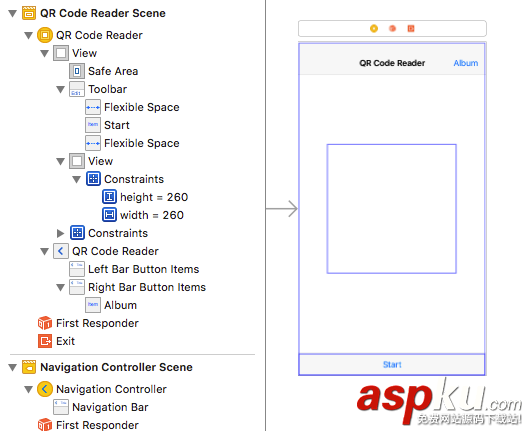527x431 pixels.
Task: Click the QR Code Reader navigation item back-chevron icon
Action: (60, 251)
